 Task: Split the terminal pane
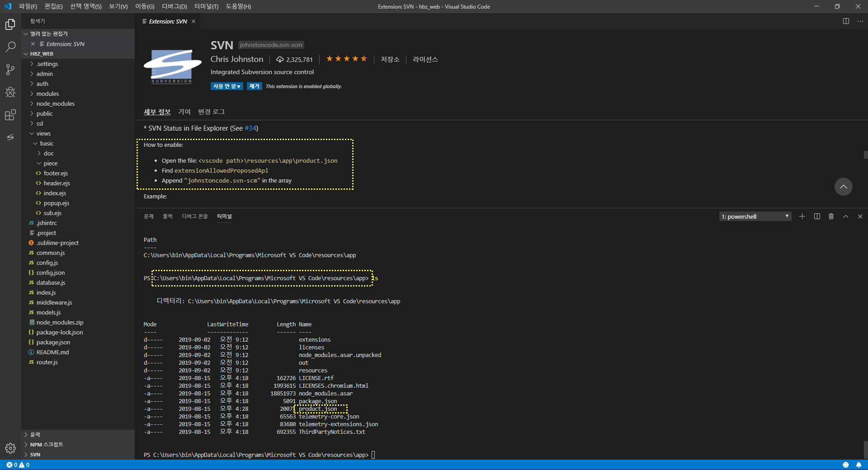(x=817, y=216)
